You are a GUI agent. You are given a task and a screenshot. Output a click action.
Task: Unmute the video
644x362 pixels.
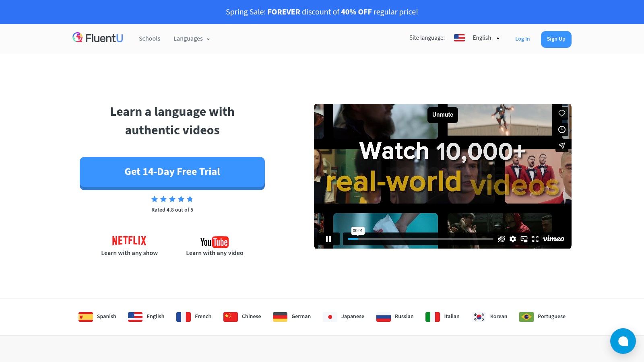pos(443,115)
